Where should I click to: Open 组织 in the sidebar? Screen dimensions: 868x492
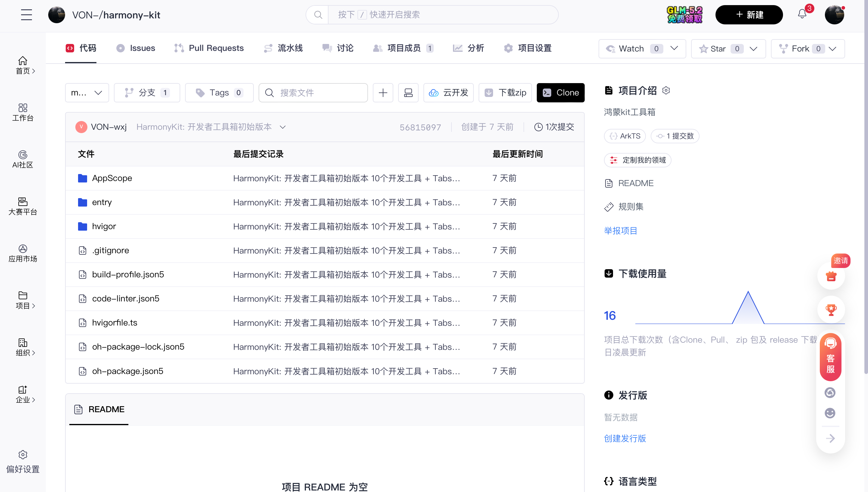click(x=23, y=347)
